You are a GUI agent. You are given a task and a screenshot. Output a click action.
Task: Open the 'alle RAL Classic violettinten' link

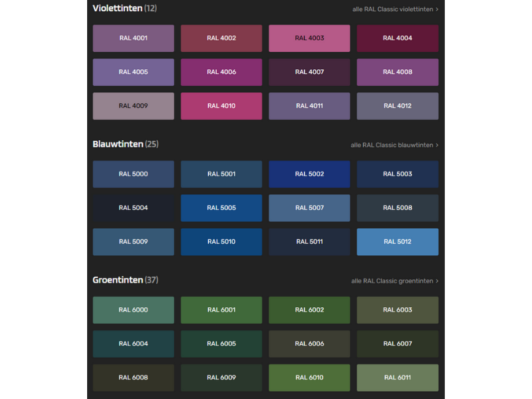(395, 9)
